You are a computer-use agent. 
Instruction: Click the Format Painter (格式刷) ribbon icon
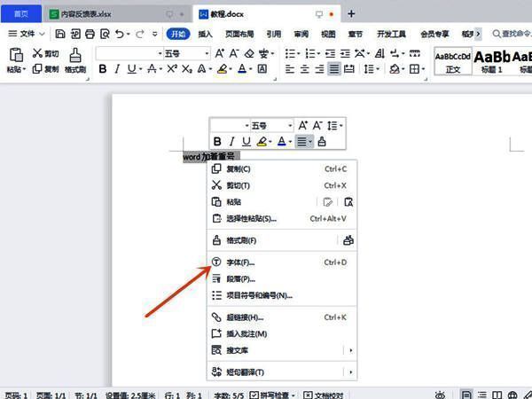[76, 59]
